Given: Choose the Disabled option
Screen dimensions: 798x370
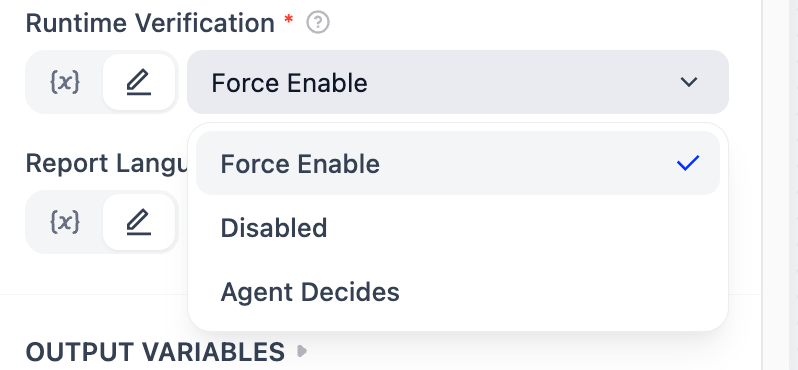Looking at the screenshot, I should 458,227.
